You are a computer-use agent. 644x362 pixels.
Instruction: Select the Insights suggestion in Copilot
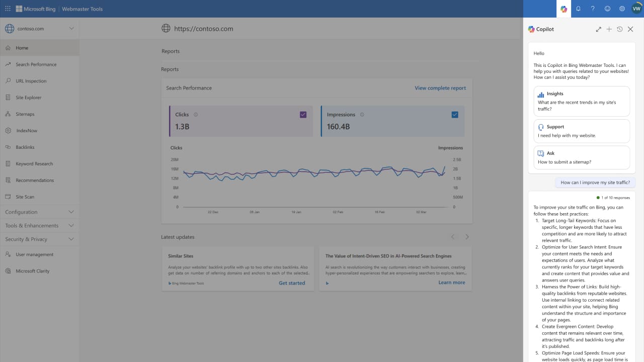(582, 102)
